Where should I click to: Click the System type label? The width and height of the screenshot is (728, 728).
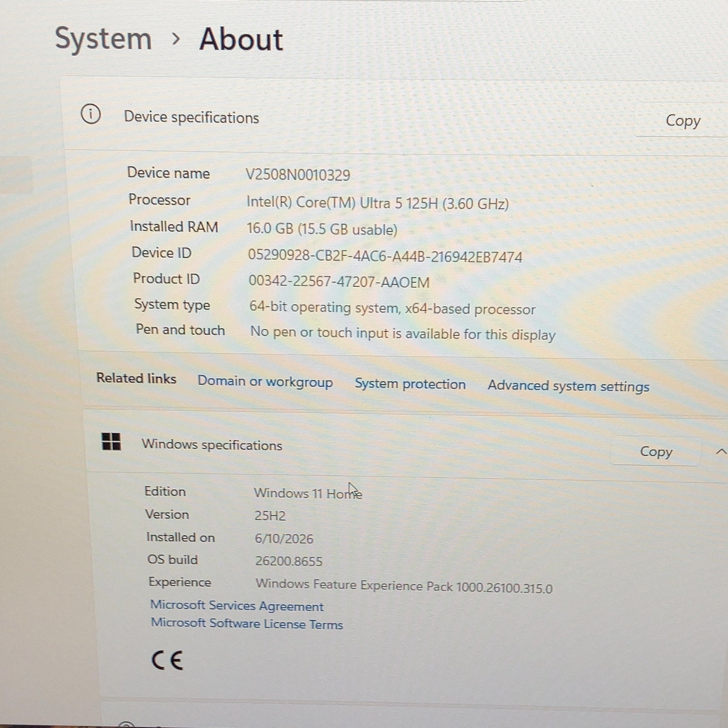coord(172,305)
